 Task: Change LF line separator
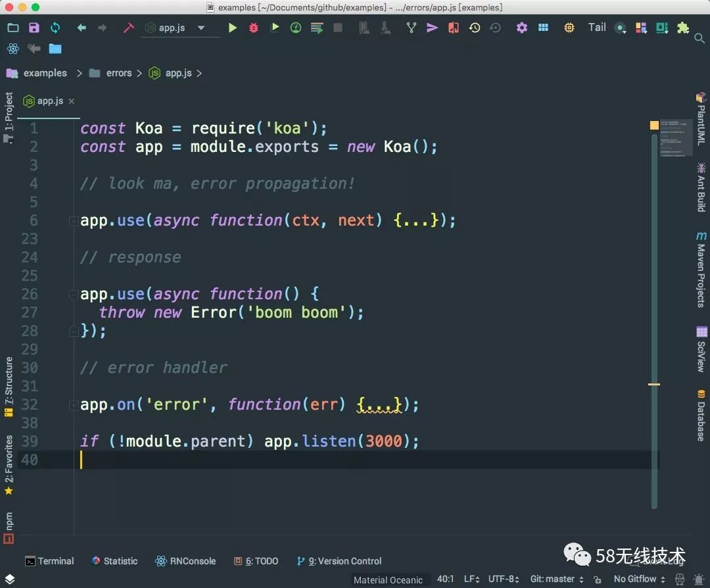click(471, 579)
